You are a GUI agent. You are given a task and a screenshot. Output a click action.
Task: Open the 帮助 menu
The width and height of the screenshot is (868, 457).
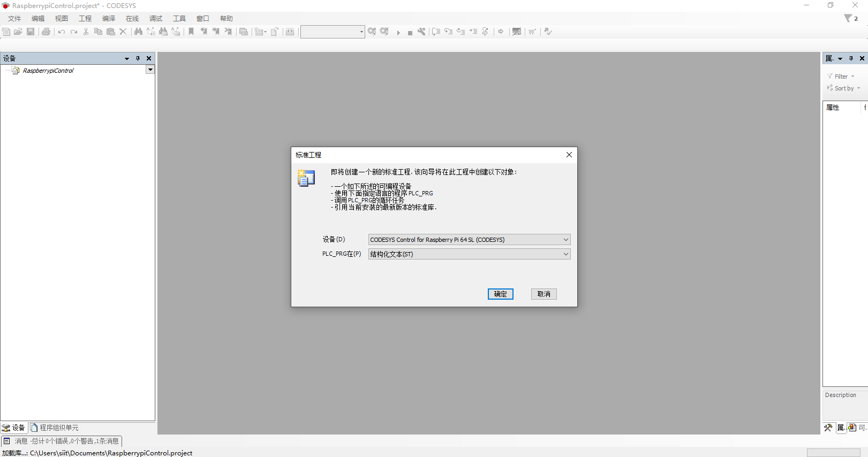coord(227,18)
